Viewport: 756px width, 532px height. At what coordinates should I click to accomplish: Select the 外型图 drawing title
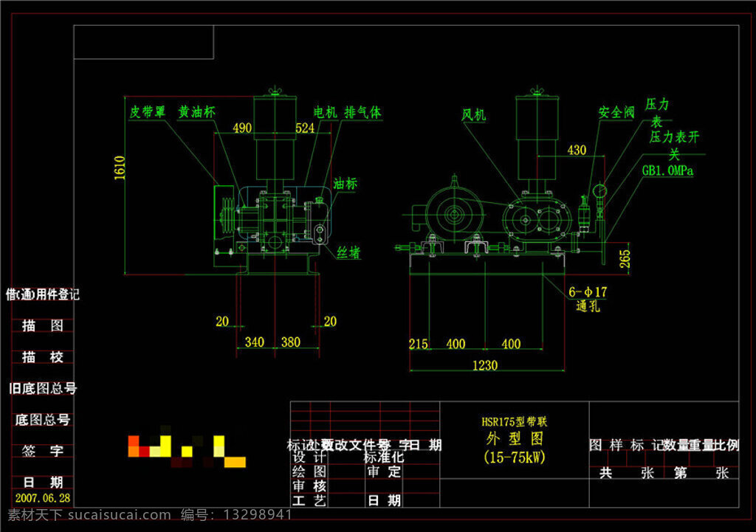coord(515,438)
